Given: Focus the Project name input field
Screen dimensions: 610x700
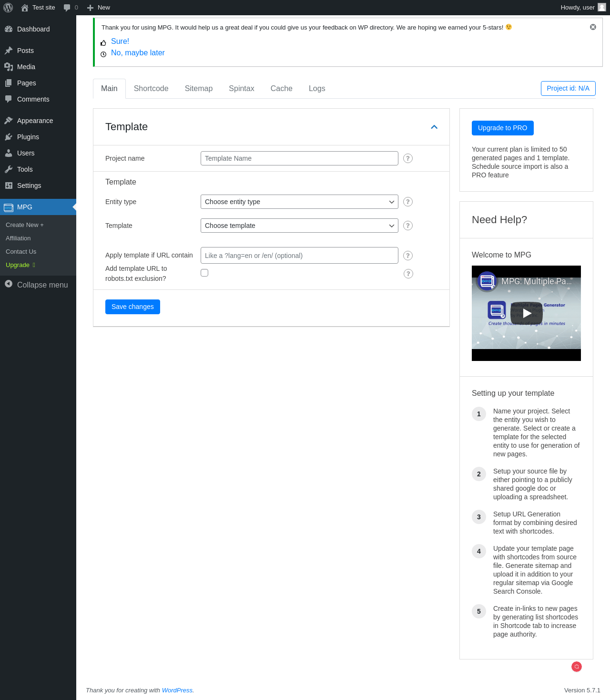Looking at the screenshot, I should point(299,158).
